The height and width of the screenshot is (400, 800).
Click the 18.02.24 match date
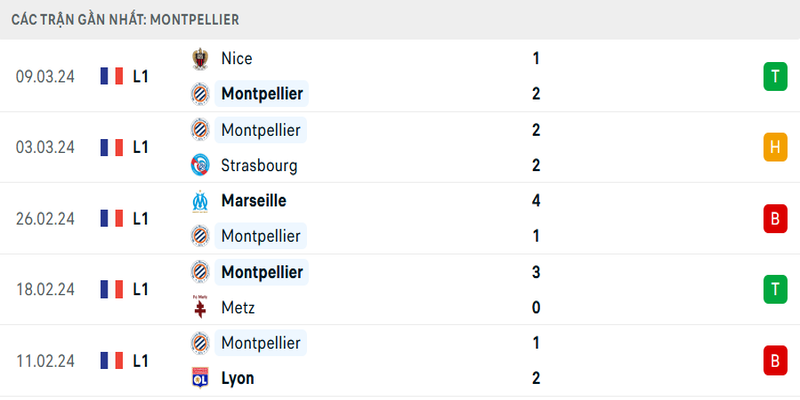[46, 289]
